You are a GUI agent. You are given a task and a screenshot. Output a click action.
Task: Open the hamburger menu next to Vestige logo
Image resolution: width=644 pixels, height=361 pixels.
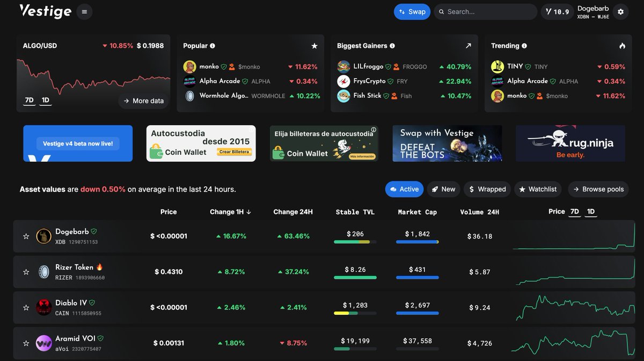point(84,12)
